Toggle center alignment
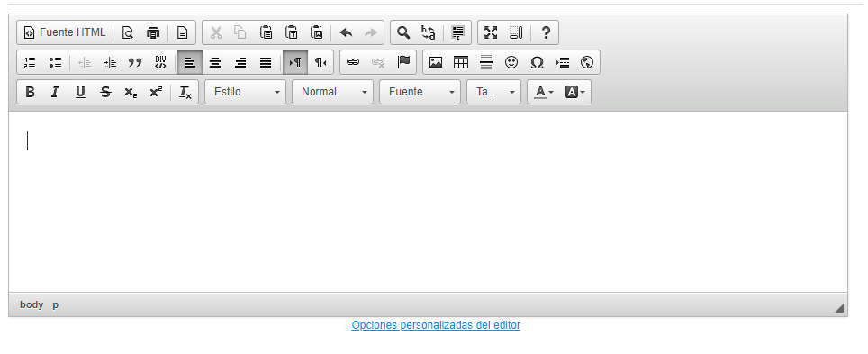868x354 pixels. pos(215,62)
